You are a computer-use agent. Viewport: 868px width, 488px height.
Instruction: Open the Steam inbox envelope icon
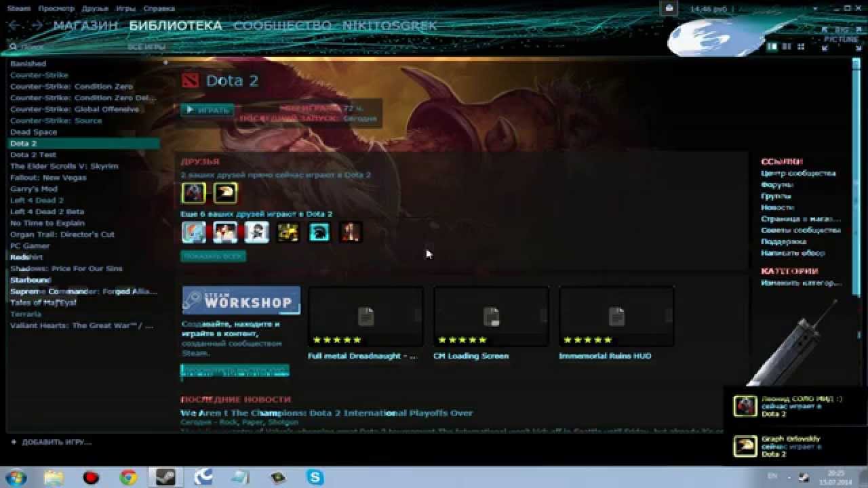(669, 8)
